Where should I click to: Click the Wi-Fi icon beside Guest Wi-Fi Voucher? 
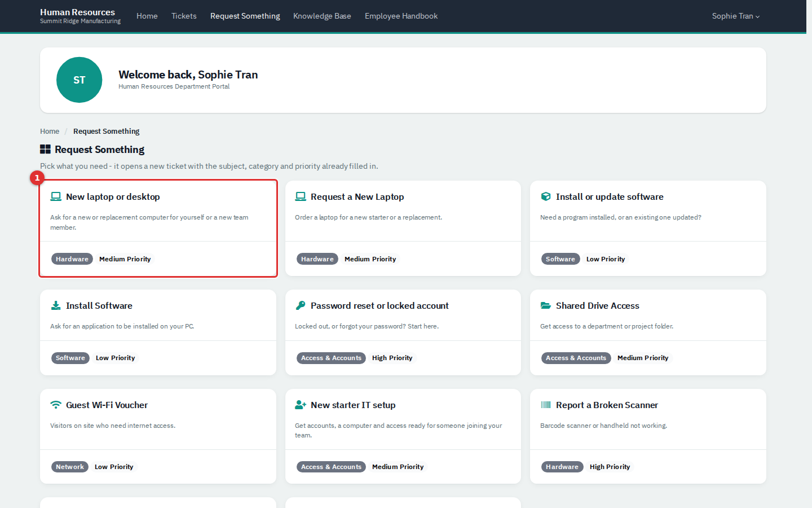click(56, 405)
